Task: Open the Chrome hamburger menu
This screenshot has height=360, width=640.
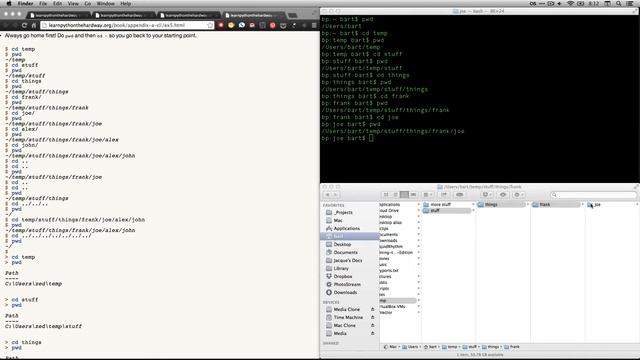Action: [x=314, y=25]
